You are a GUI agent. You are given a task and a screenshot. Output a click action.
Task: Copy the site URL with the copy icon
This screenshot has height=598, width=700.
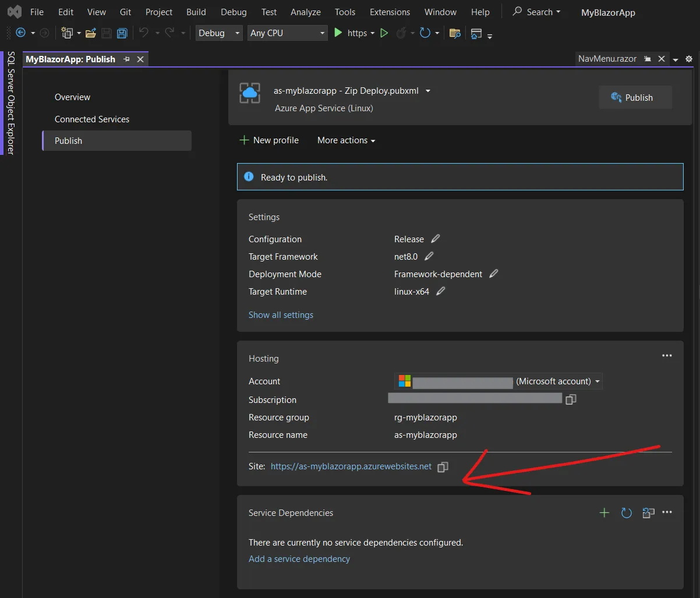click(443, 467)
